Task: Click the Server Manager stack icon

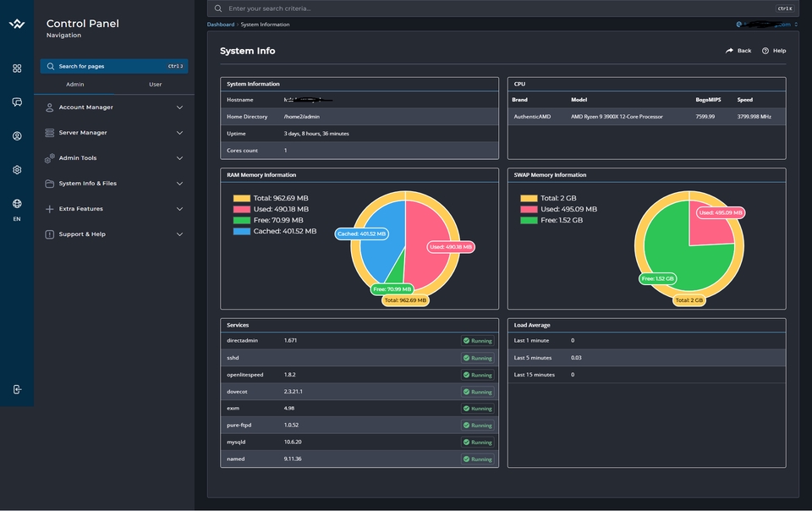Action: tap(49, 133)
